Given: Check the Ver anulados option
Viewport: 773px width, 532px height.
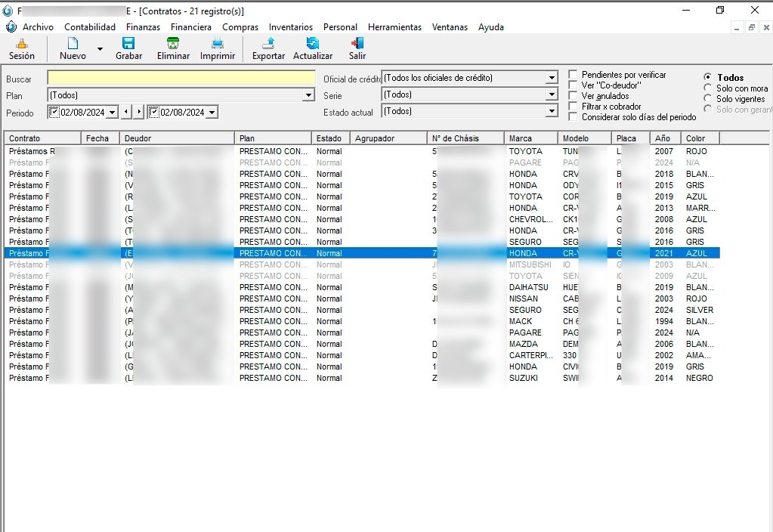Looking at the screenshot, I should (574, 96).
